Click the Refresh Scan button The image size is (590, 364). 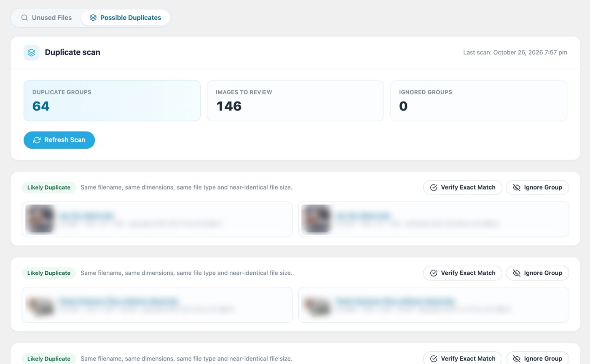click(x=59, y=140)
